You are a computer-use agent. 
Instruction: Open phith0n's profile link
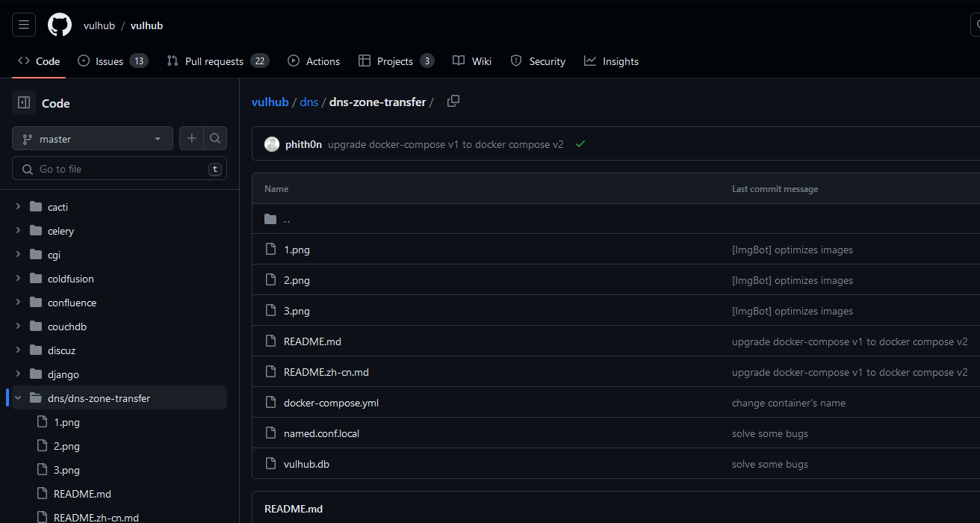(x=303, y=144)
